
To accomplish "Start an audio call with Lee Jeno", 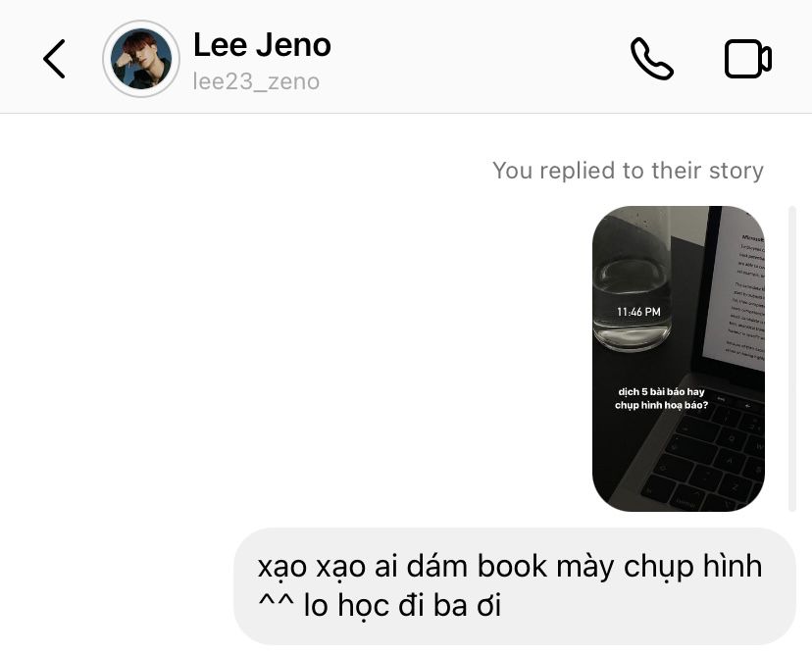I will point(652,59).
